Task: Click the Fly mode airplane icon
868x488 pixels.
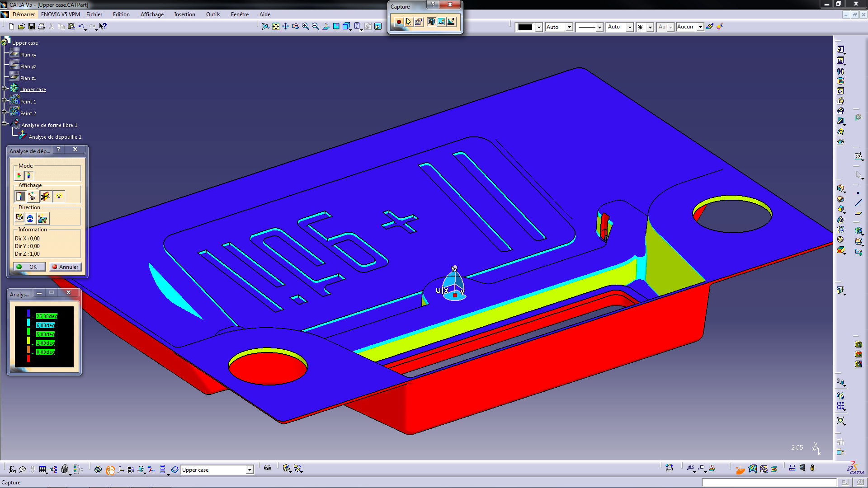Action: [x=265, y=27]
